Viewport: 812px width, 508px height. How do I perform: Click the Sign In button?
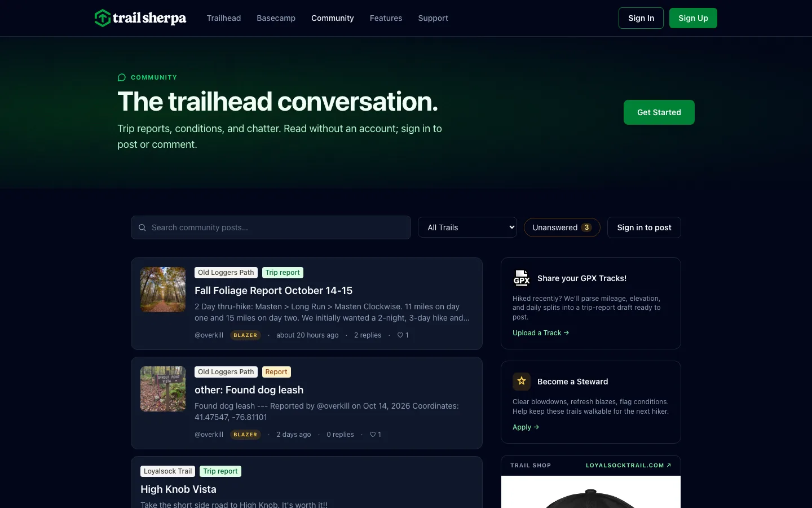[641, 18]
